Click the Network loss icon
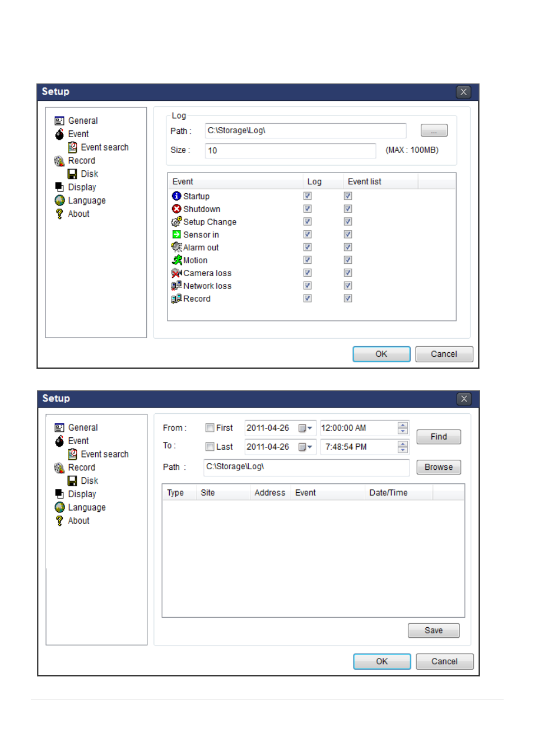 tap(176, 286)
